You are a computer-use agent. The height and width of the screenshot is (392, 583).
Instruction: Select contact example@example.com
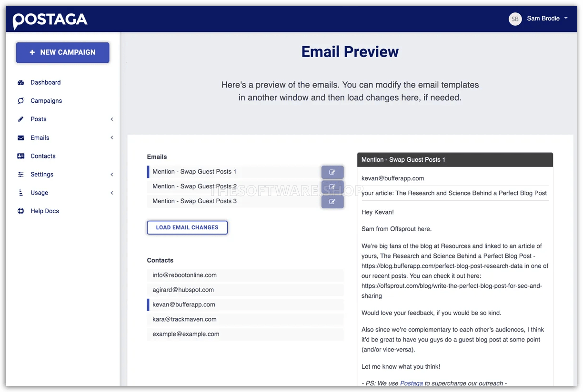[x=245, y=334]
